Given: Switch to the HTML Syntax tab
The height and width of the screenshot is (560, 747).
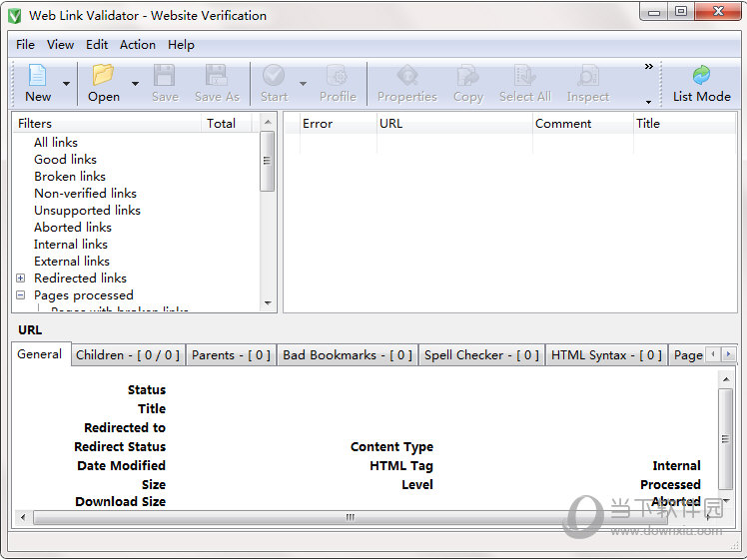Looking at the screenshot, I should click(x=606, y=355).
